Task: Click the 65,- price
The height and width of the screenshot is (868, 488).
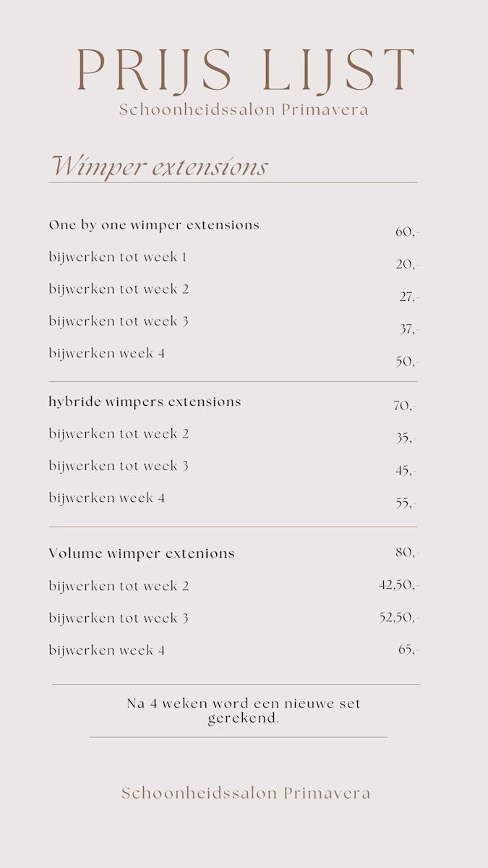Action: coord(408,650)
